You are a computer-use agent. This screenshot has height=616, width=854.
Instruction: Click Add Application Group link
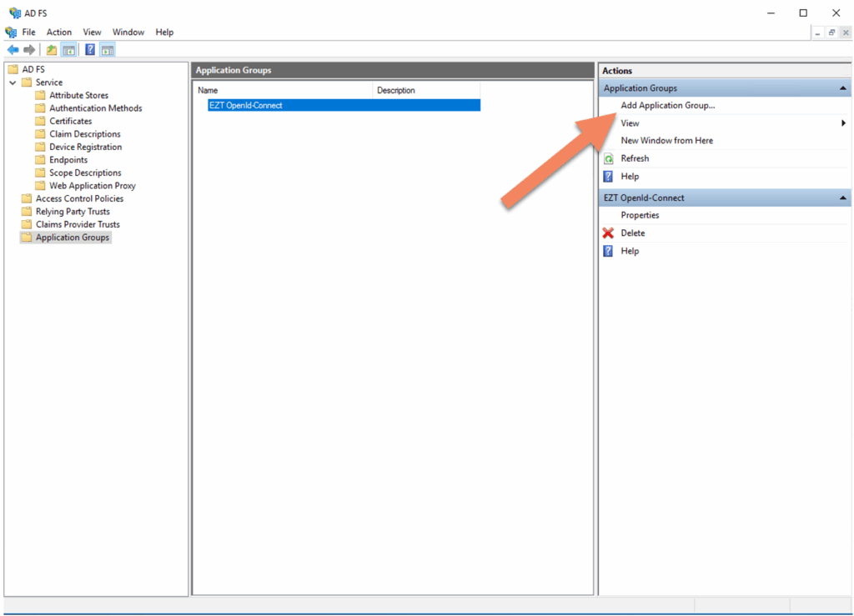(x=667, y=106)
